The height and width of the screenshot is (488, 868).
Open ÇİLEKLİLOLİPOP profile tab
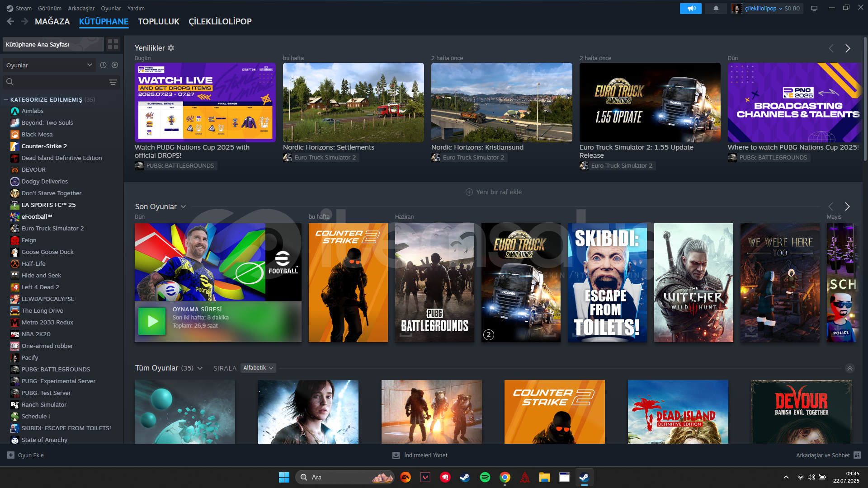[x=220, y=22]
